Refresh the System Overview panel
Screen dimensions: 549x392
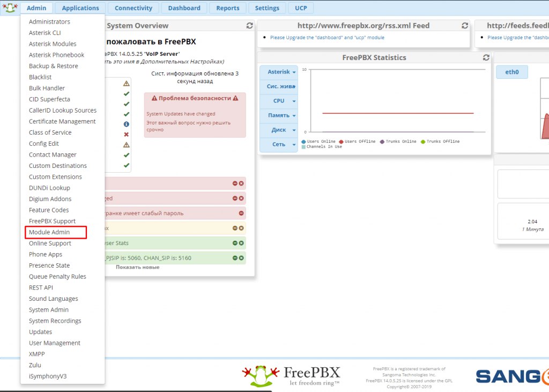pyautogui.click(x=250, y=26)
